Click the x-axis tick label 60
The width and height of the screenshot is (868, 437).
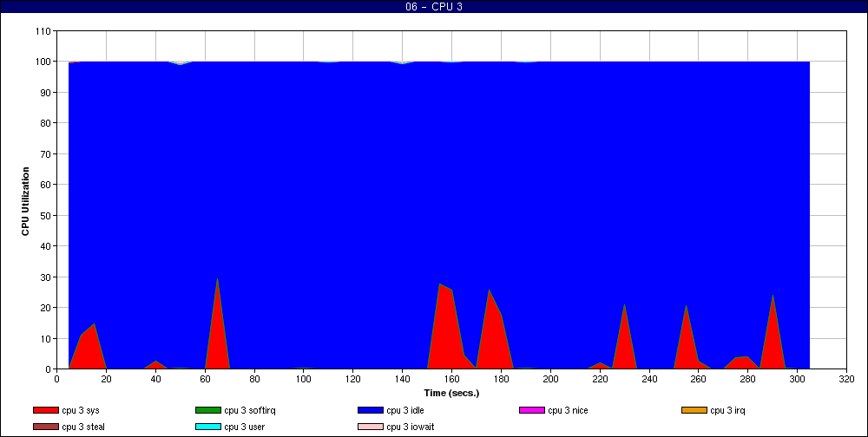205,380
